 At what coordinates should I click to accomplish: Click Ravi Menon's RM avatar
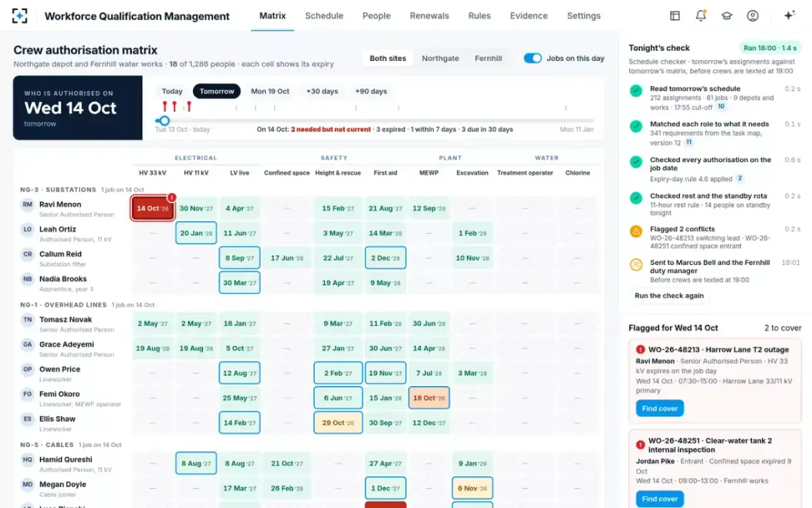[28, 205]
